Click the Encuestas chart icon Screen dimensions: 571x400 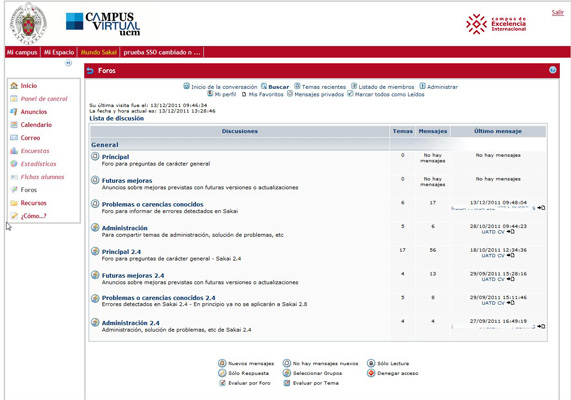(14, 150)
